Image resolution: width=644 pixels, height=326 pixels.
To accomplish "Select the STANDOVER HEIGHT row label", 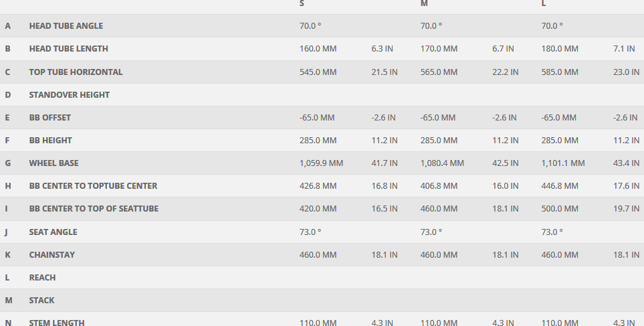I will click(x=69, y=95).
